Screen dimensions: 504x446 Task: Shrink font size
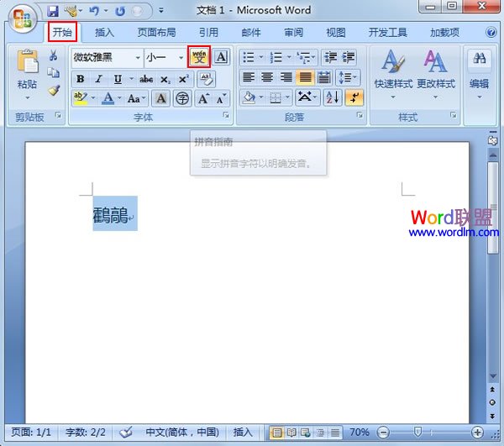tap(221, 98)
